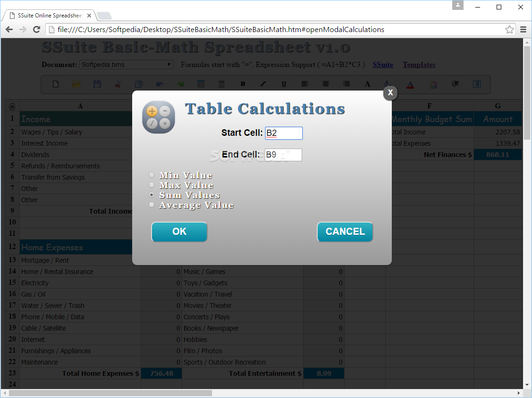
Task: Click the align center icon
Action: [325, 84]
